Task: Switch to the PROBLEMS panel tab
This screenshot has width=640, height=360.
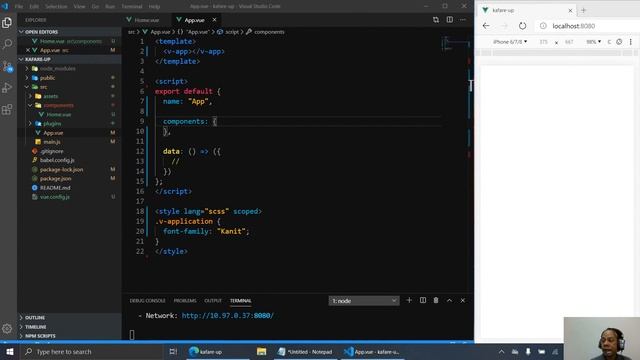Action: (185, 301)
